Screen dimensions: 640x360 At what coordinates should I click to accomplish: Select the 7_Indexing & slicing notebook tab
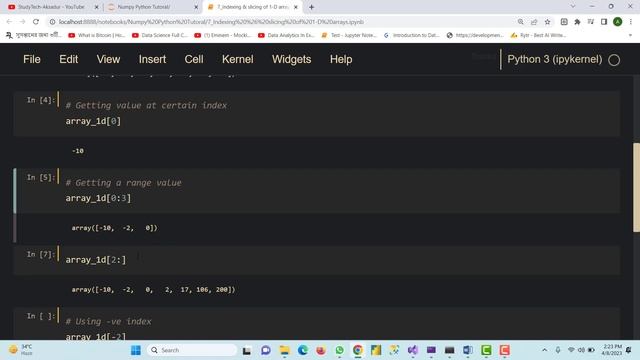[252, 7]
